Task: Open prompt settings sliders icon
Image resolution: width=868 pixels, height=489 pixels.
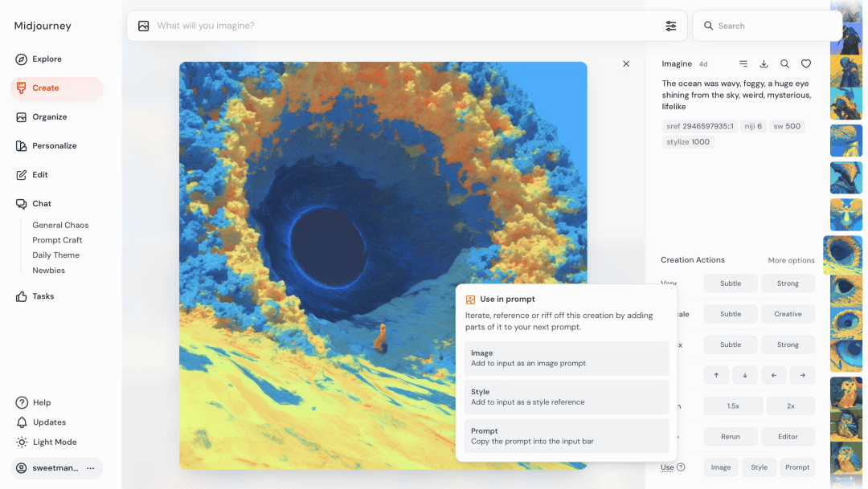Action: [x=670, y=26]
